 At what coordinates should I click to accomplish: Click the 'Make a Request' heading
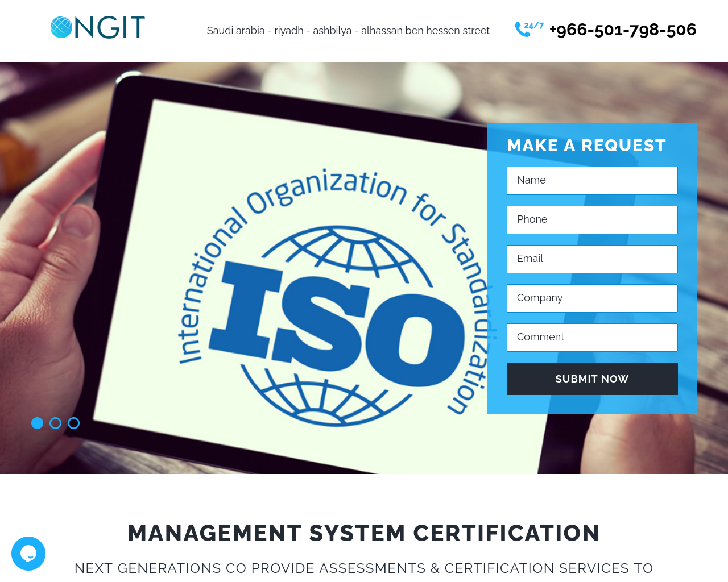point(586,145)
